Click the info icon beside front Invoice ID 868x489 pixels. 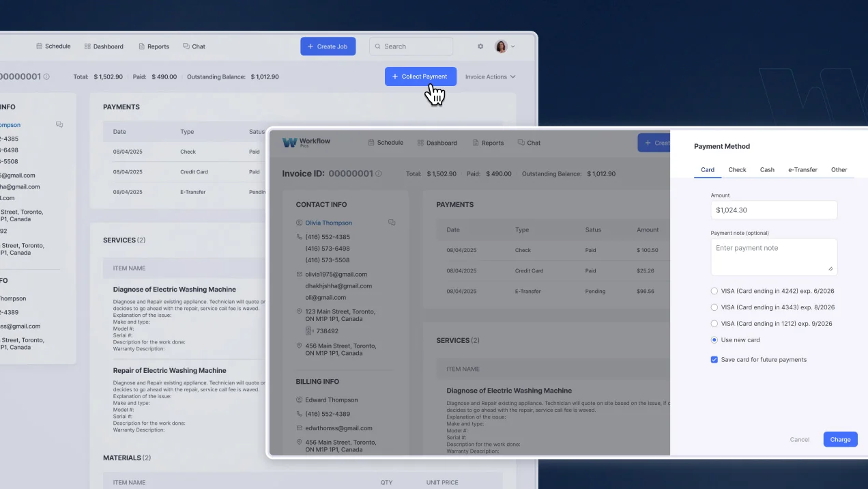(x=379, y=173)
